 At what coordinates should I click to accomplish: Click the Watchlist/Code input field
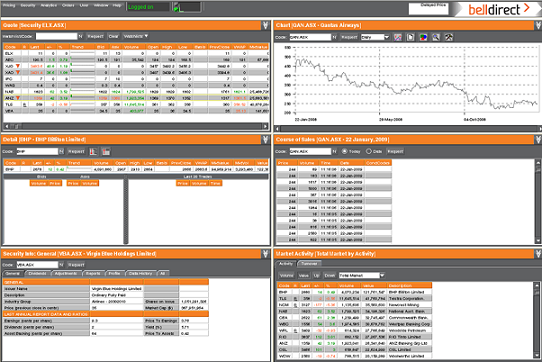pyautogui.click(x=56, y=36)
